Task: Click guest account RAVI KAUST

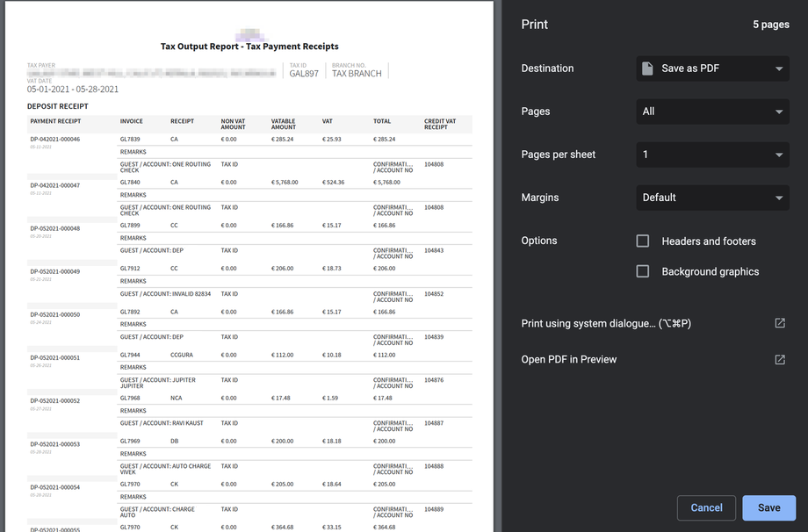Action: [x=188, y=423]
